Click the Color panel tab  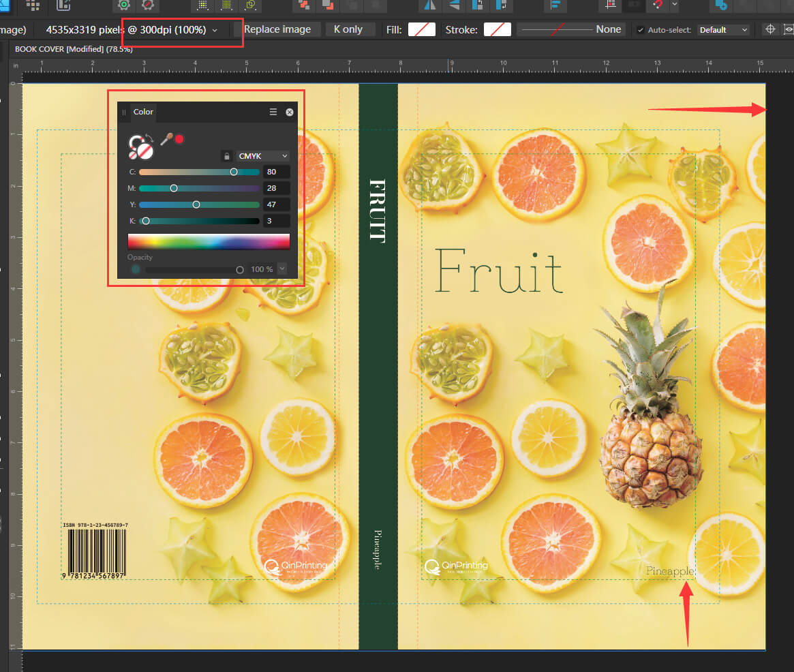143,112
